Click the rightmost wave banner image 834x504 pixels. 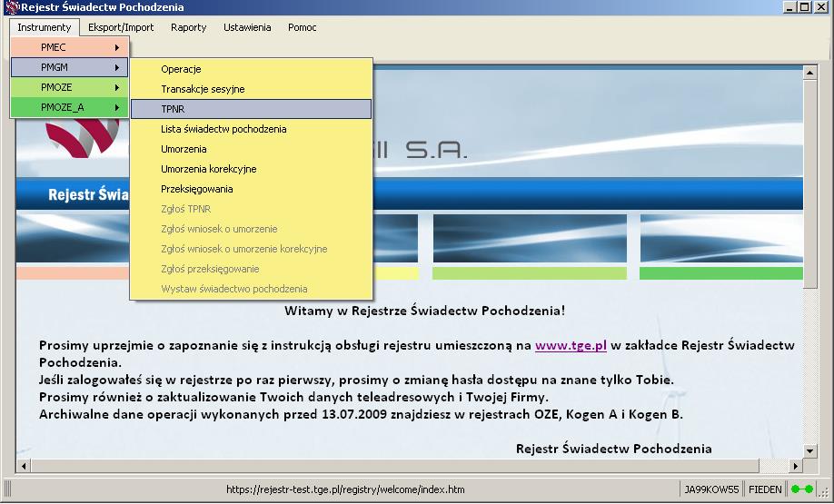[721, 238]
